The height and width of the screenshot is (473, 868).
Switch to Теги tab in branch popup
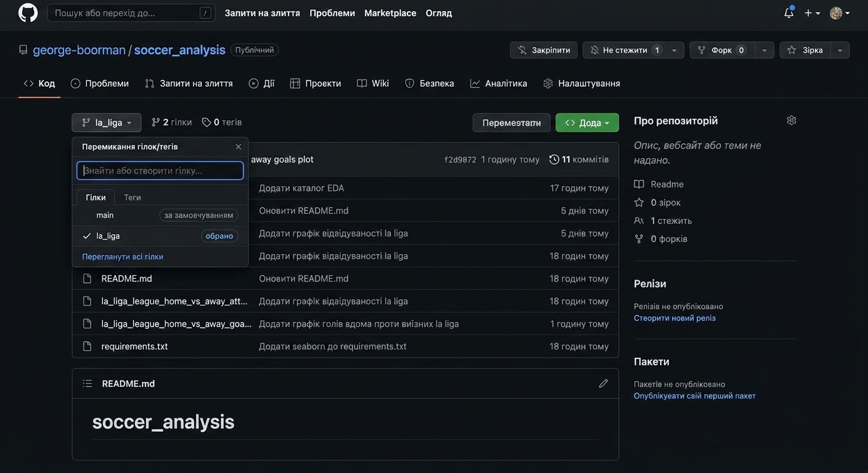[x=133, y=197]
